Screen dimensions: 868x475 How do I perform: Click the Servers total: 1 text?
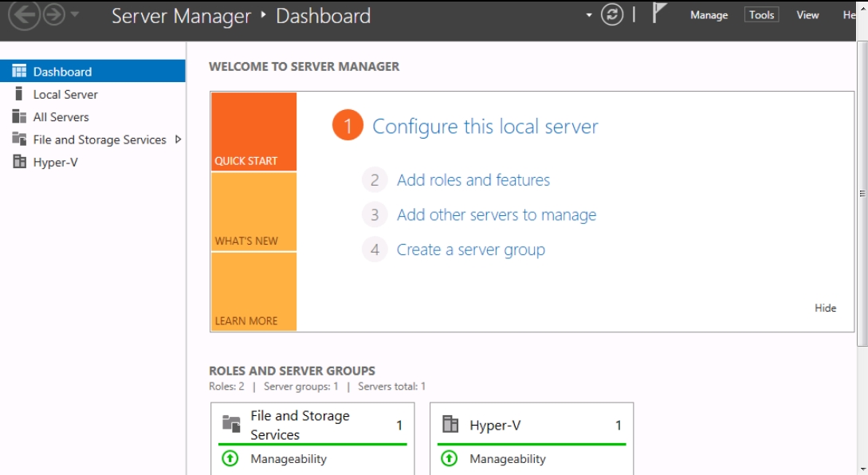coord(391,387)
